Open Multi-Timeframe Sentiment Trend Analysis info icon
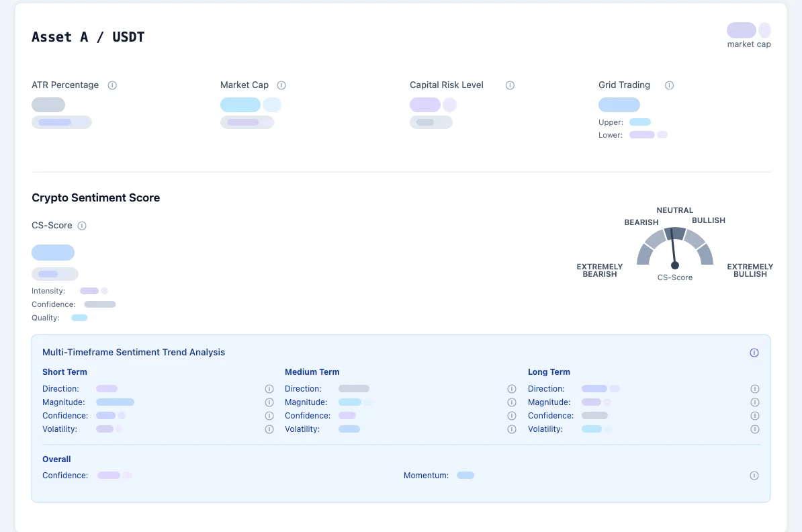The image size is (802, 532). tap(754, 353)
